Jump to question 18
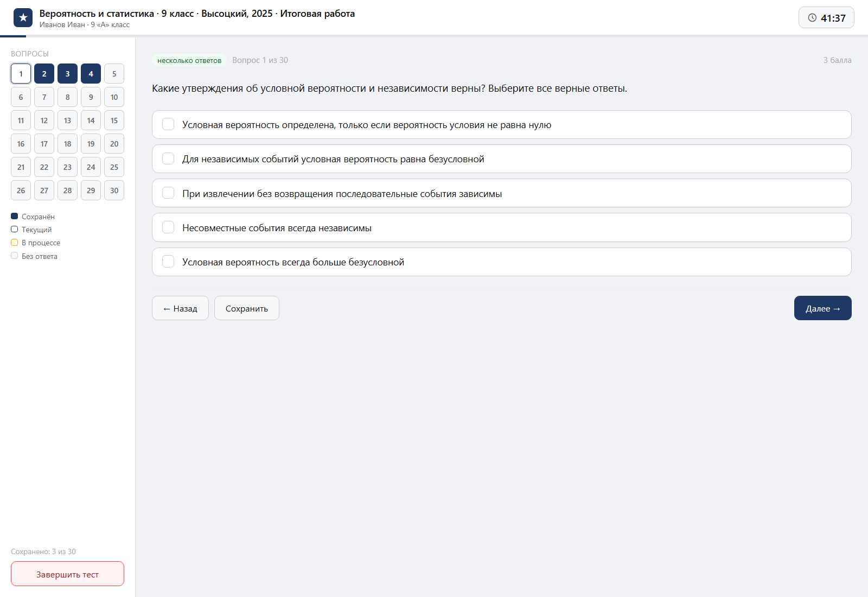The image size is (868, 597). pyautogui.click(x=67, y=144)
